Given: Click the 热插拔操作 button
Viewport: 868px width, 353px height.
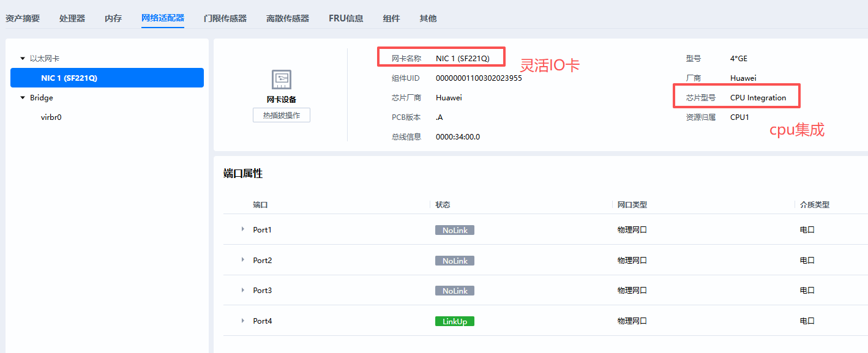Looking at the screenshot, I should coord(281,115).
